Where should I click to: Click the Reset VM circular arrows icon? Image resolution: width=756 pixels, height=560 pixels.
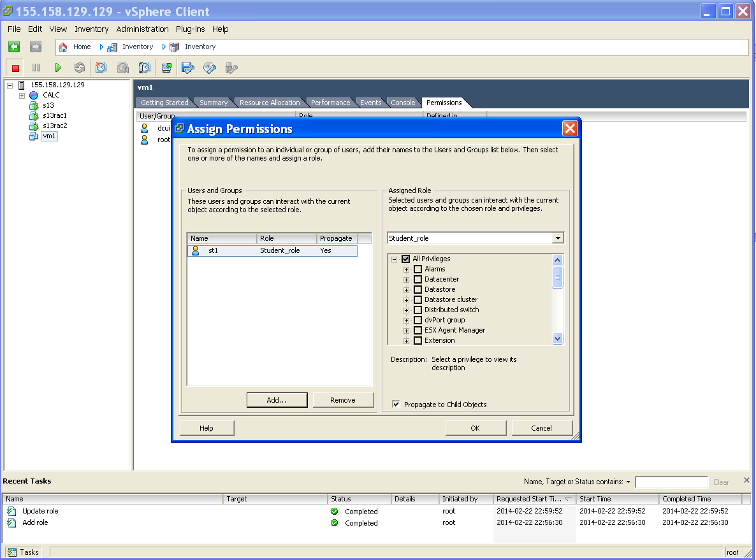(x=80, y=68)
